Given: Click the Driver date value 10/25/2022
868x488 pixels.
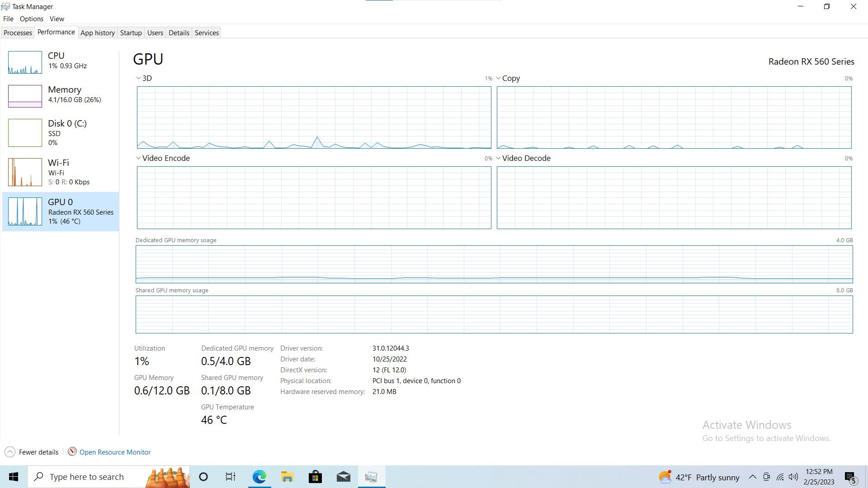Looking at the screenshot, I should [389, 359].
